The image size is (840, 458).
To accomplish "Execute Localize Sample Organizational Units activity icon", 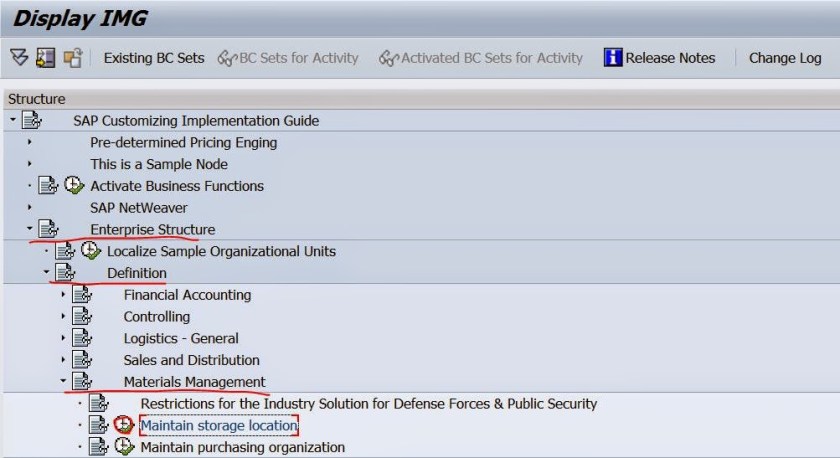I will click(x=90, y=251).
